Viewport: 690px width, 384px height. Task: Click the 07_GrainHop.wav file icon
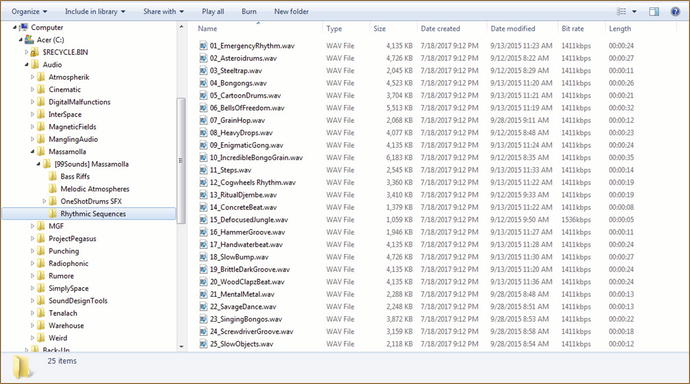click(203, 120)
